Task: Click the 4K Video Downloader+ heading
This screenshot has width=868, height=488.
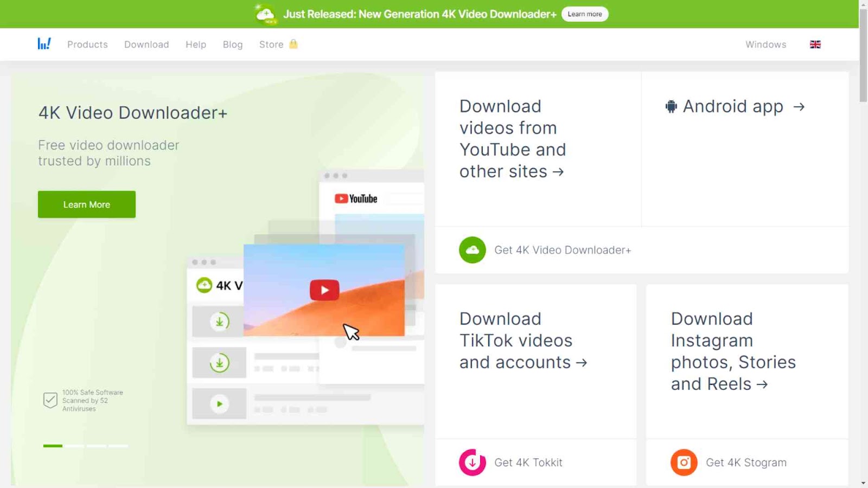Action: [133, 113]
